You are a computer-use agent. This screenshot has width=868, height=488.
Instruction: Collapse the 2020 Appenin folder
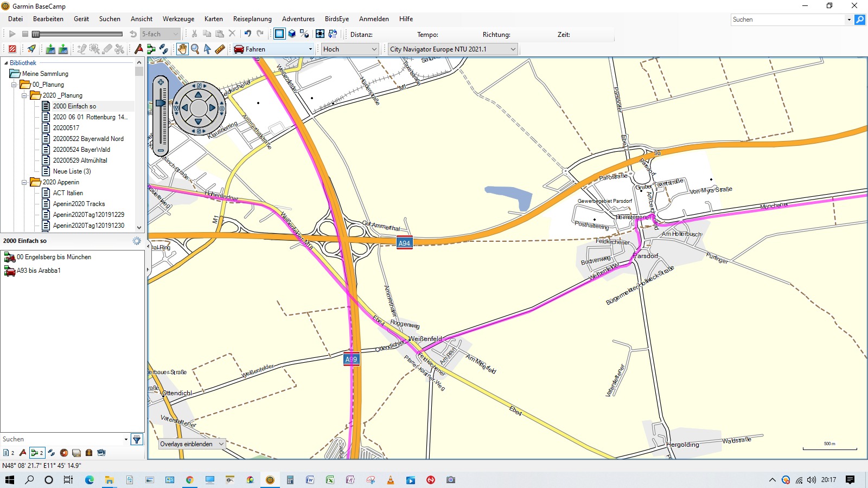click(x=24, y=182)
